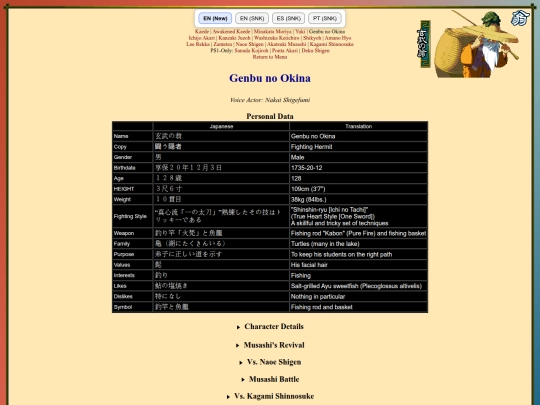540x405 pixels.
Task: Click the Age value 128
Action: [359, 178]
